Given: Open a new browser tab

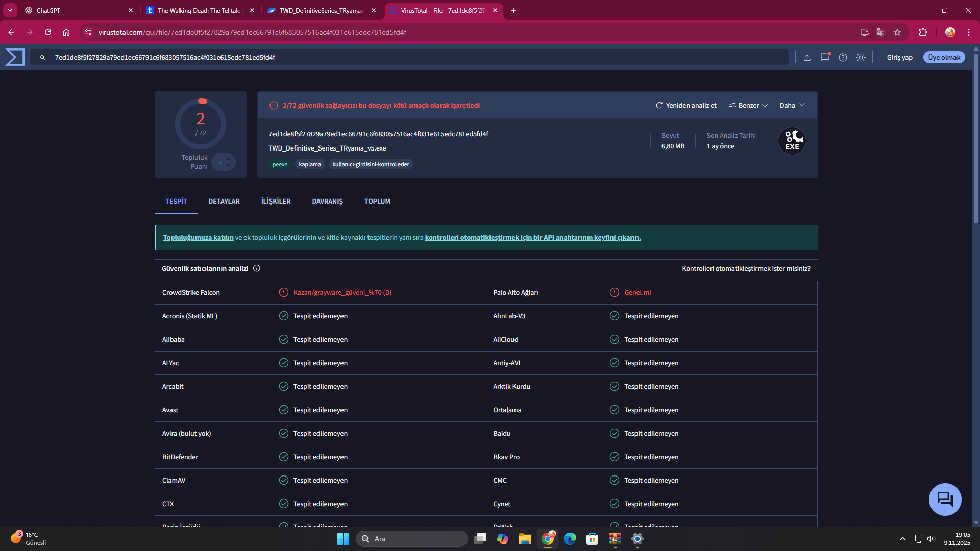Looking at the screenshot, I should (x=513, y=10).
